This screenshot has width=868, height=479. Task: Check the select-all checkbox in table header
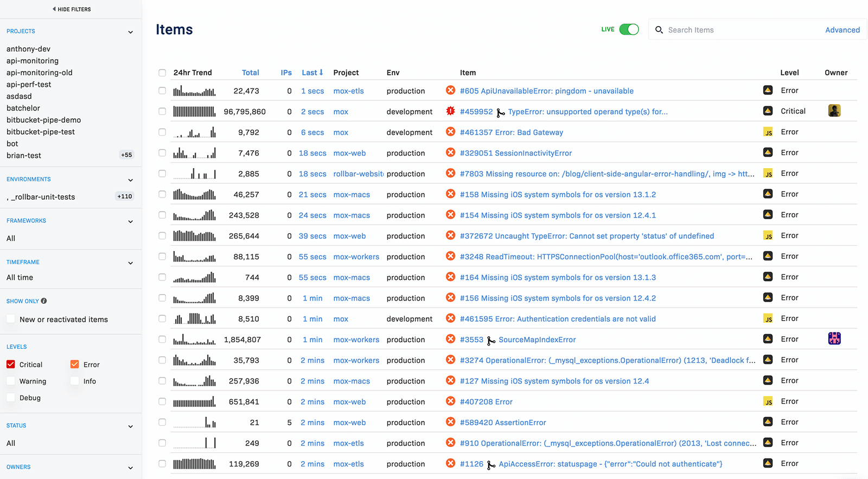pos(162,73)
